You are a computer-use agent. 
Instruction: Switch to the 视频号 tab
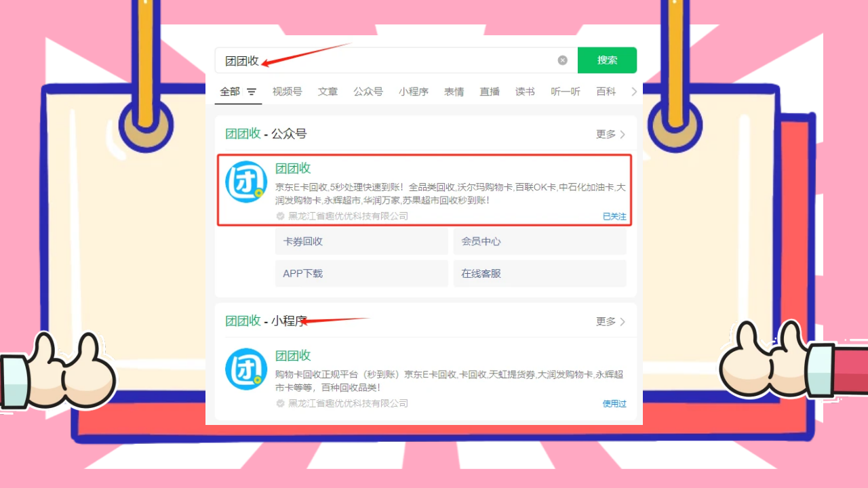coord(287,91)
